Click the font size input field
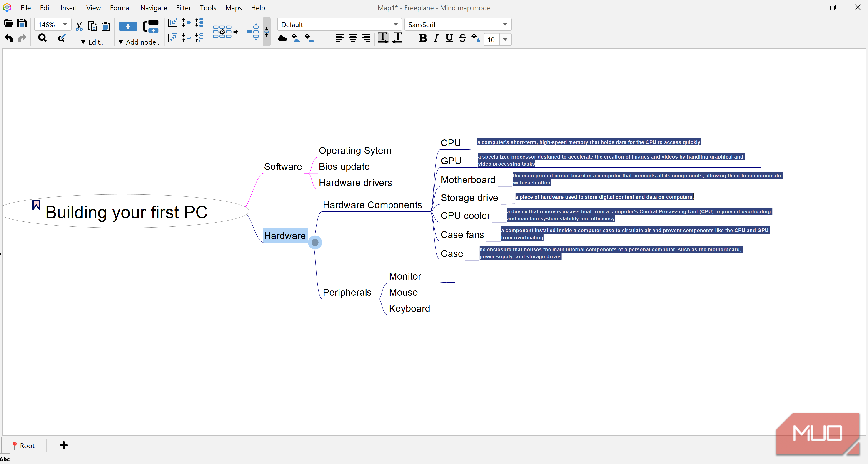 [492, 40]
